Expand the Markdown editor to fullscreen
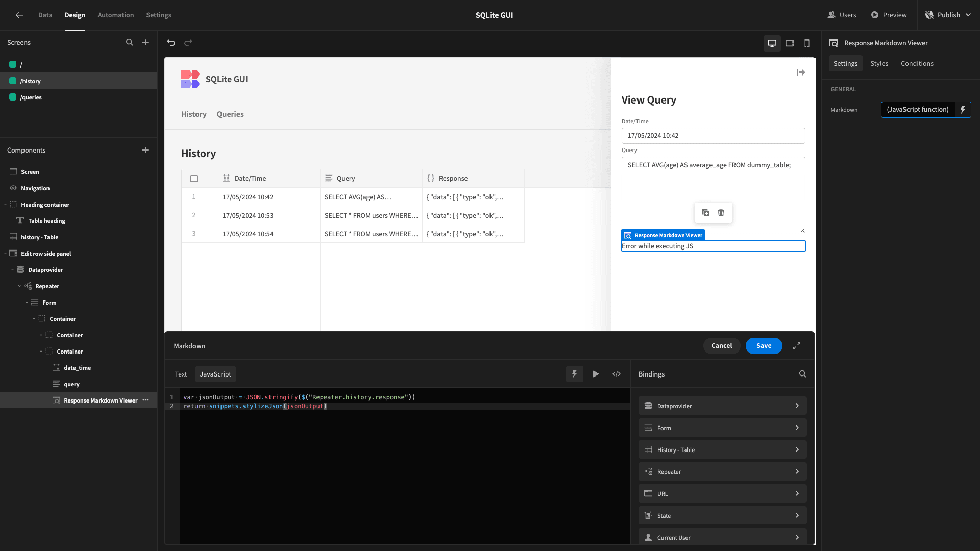 pos(797,346)
